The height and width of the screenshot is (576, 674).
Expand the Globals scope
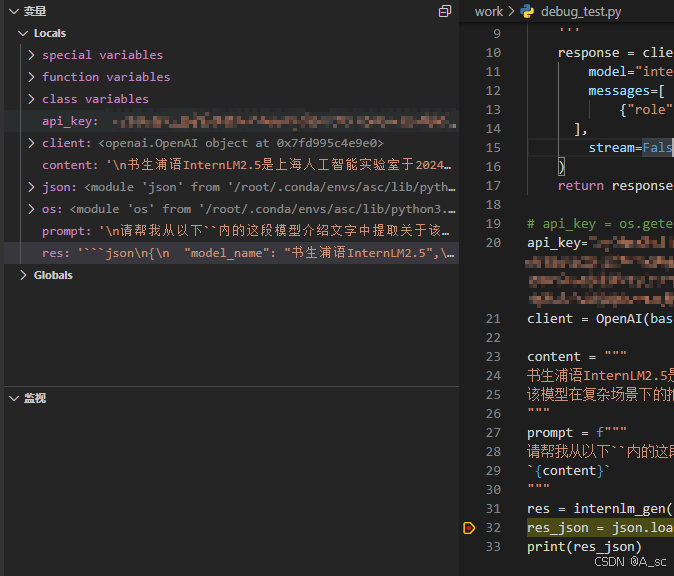click(23, 275)
